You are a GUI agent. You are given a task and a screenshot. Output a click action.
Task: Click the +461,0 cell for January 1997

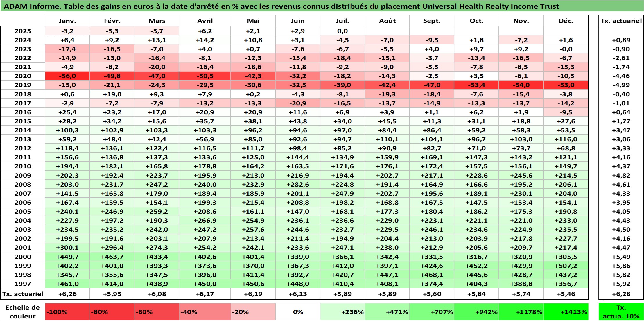click(67, 284)
